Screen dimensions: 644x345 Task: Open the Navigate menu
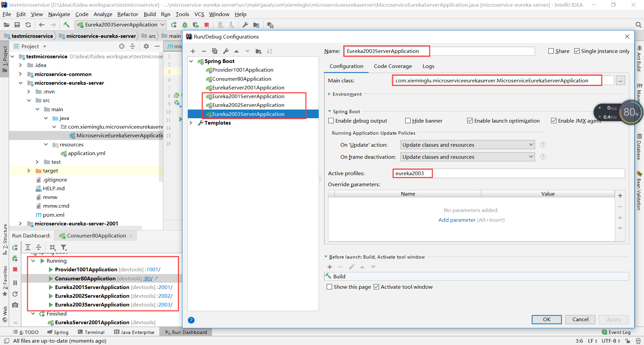pyautogui.click(x=59, y=14)
